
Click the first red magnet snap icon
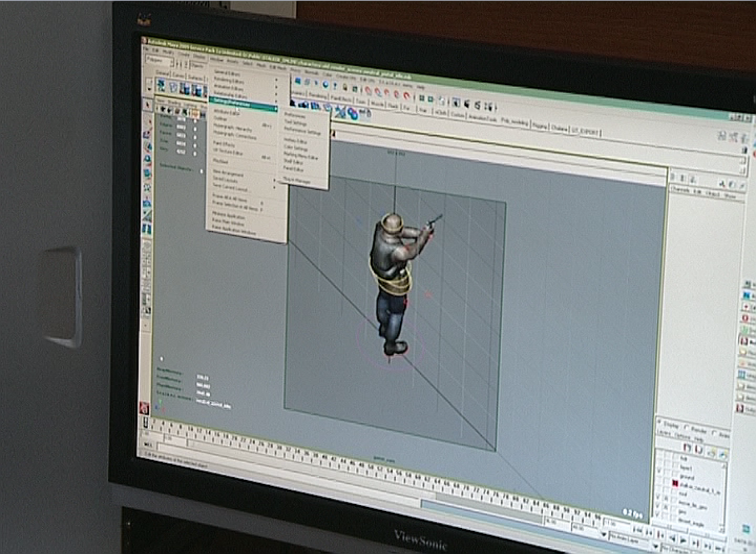pos(367,90)
